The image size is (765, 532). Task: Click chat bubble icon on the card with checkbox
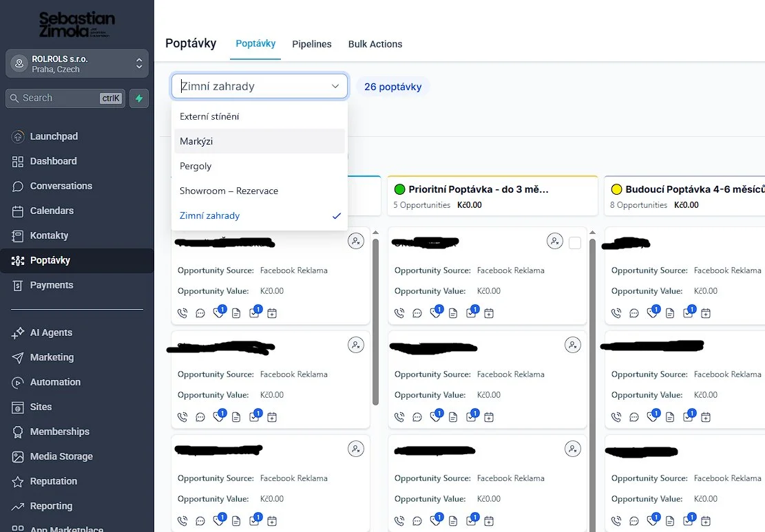click(417, 313)
